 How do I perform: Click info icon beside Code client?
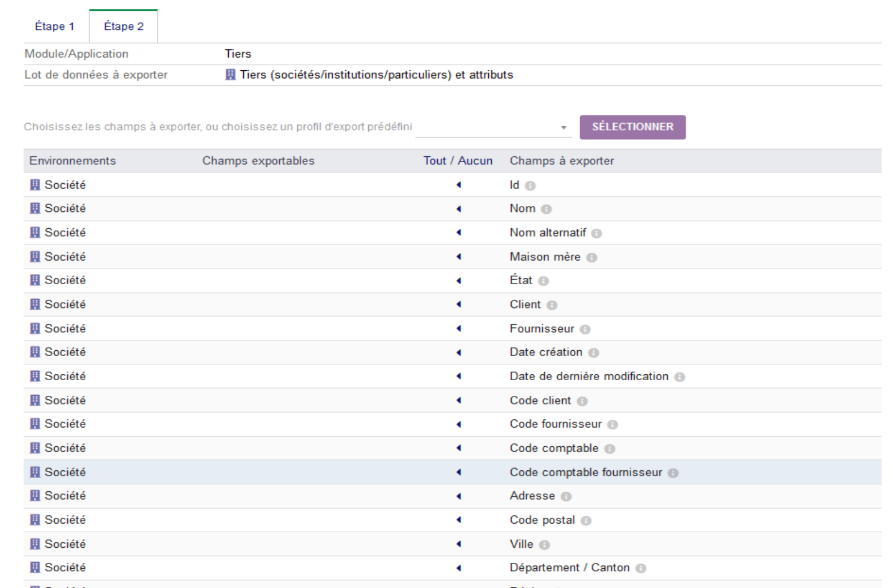coord(583,401)
